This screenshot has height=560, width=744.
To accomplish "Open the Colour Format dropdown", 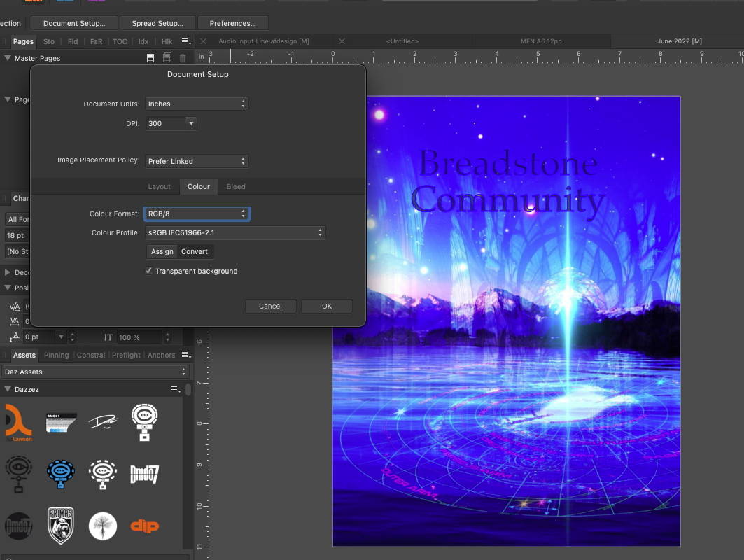I will coord(197,214).
